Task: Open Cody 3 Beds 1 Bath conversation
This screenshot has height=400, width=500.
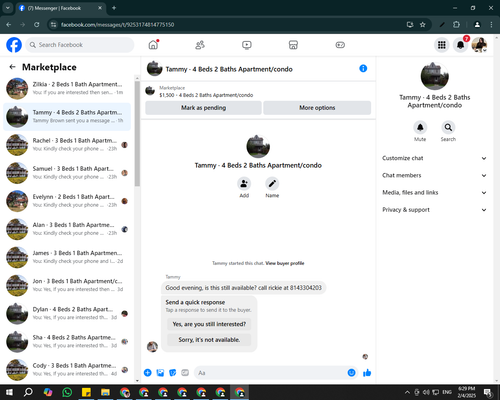Action: (67, 370)
